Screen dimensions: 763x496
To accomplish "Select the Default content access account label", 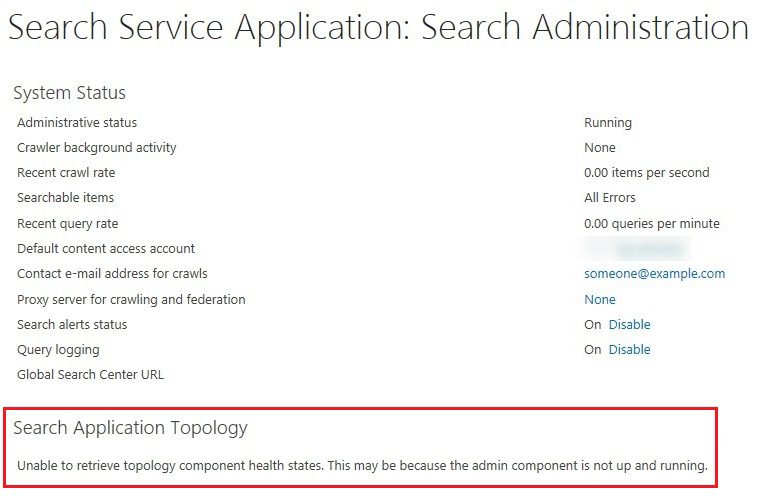I will pyautogui.click(x=106, y=249).
